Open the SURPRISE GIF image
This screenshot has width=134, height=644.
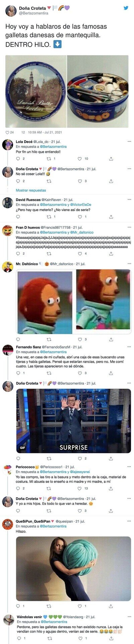coord(73,421)
